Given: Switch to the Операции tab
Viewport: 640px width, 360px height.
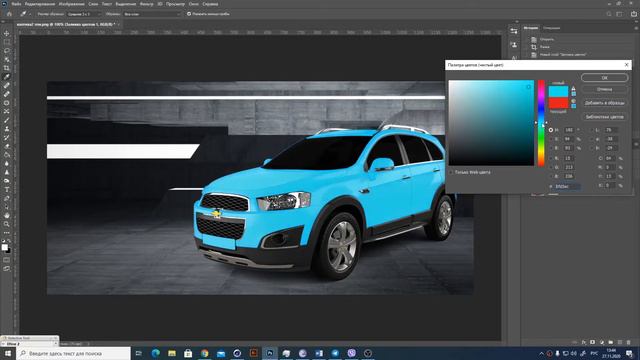Looking at the screenshot, I should pos(551,28).
